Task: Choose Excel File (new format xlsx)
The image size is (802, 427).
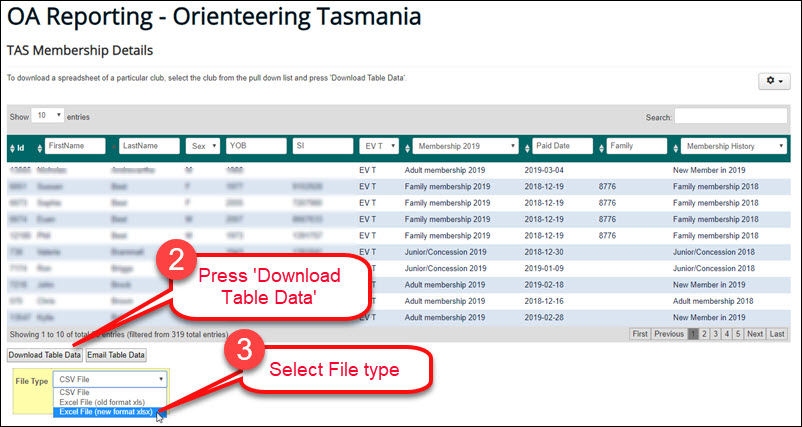Action: pyautogui.click(x=110, y=412)
